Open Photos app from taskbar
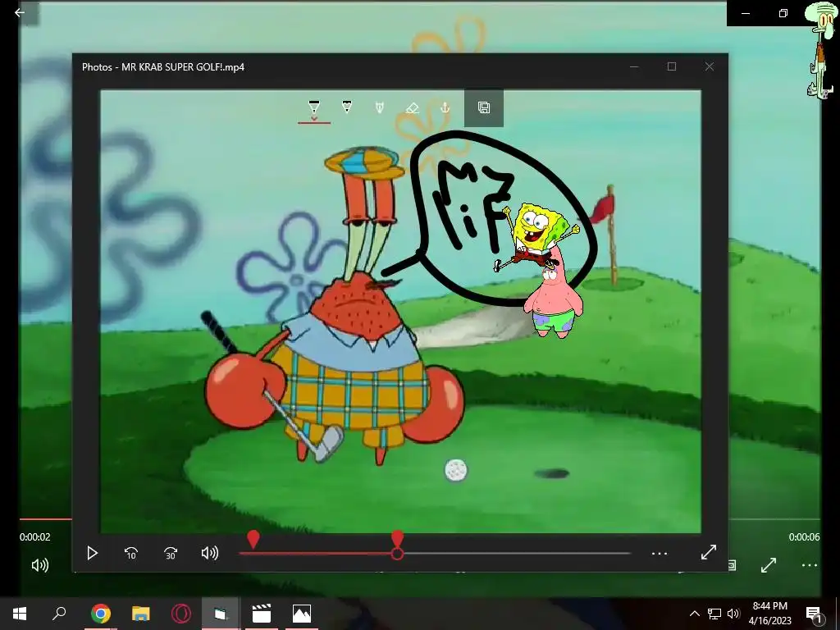Image resolution: width=840 pixels, height=630 pixels. coord(302,614)
